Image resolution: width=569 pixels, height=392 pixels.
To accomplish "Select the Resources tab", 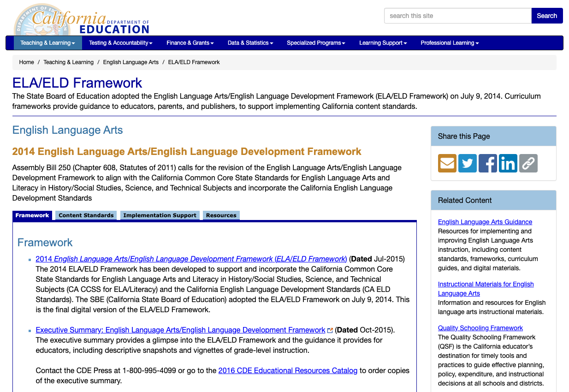I will pyautogui.click(x=221, y=215).
